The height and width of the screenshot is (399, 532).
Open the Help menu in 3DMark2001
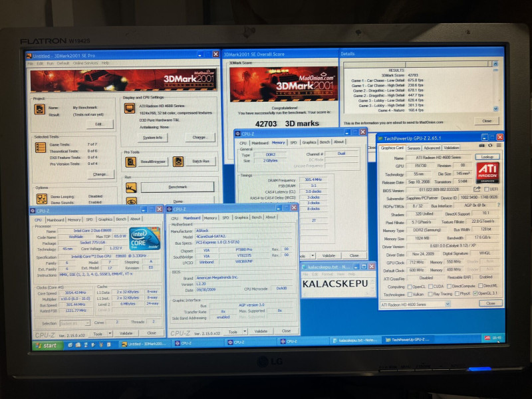(105, 63)
